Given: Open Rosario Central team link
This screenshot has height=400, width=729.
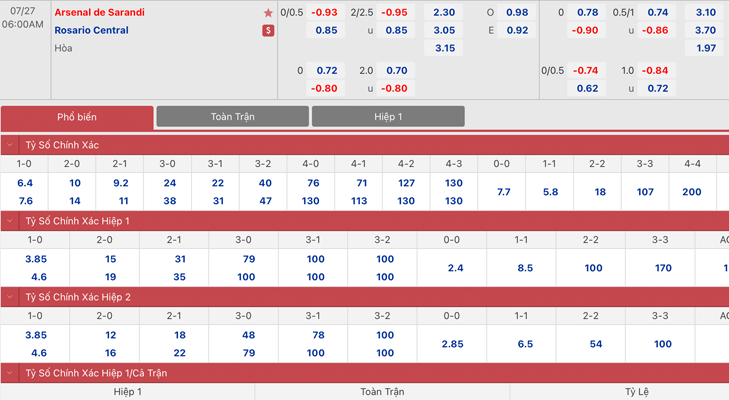Looking at the screenshot, I should [92, 30].
